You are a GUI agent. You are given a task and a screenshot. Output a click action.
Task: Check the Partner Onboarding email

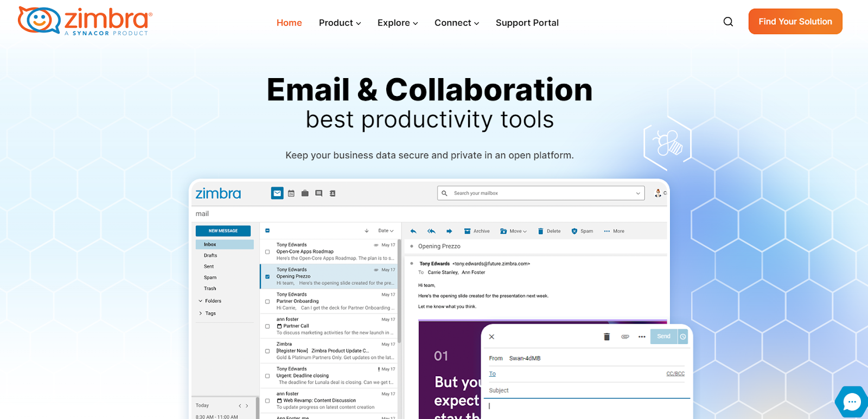[267, 301]
